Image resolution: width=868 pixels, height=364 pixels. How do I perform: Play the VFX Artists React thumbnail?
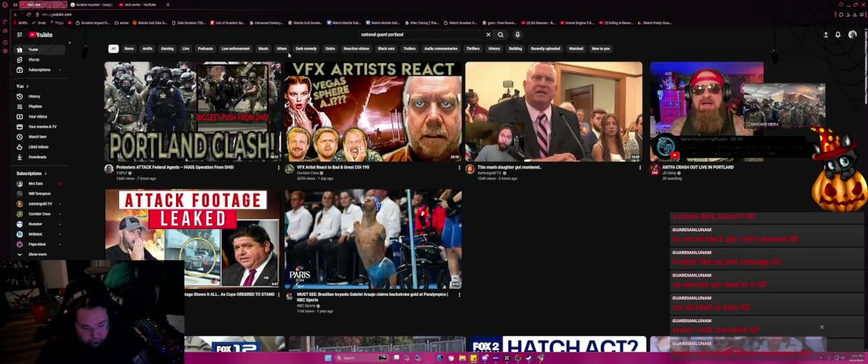point(373,111)
